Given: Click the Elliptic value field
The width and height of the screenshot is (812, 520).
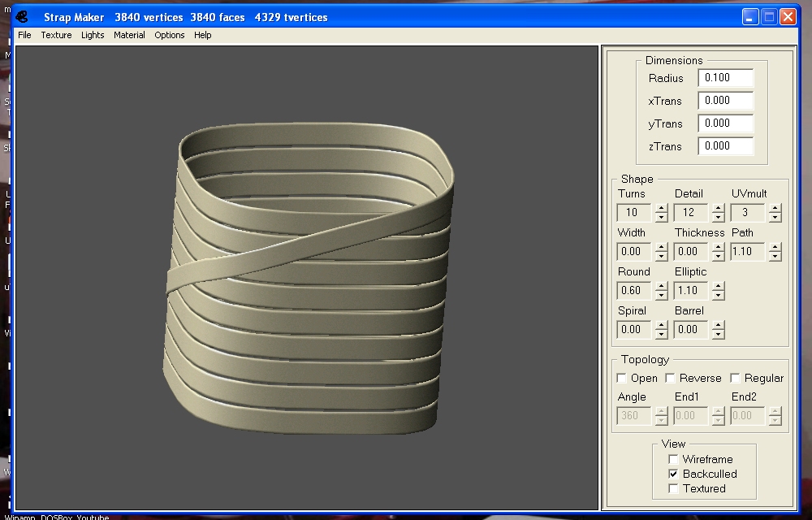Looking at the screenshot, I should (x=693, y=291).
